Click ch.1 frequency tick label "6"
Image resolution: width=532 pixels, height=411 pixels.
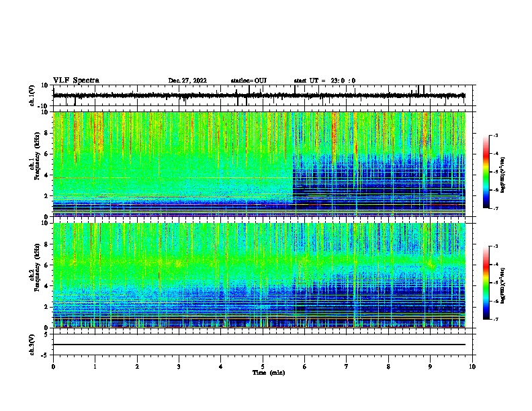point(46,154)
